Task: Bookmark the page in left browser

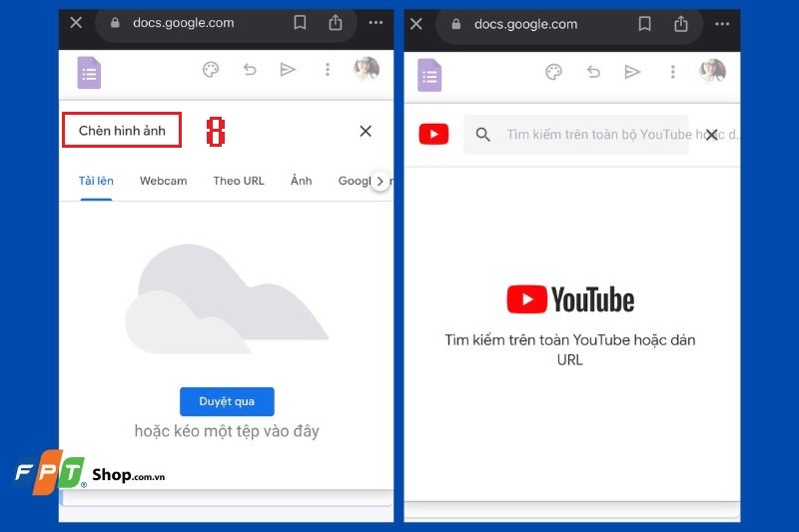Action: click(x=300, y=22)
